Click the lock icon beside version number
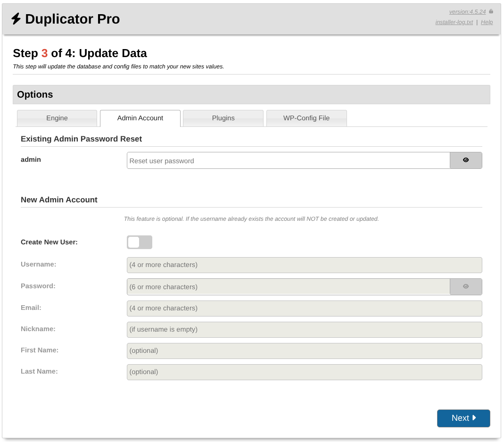 [x=491, y=11]
